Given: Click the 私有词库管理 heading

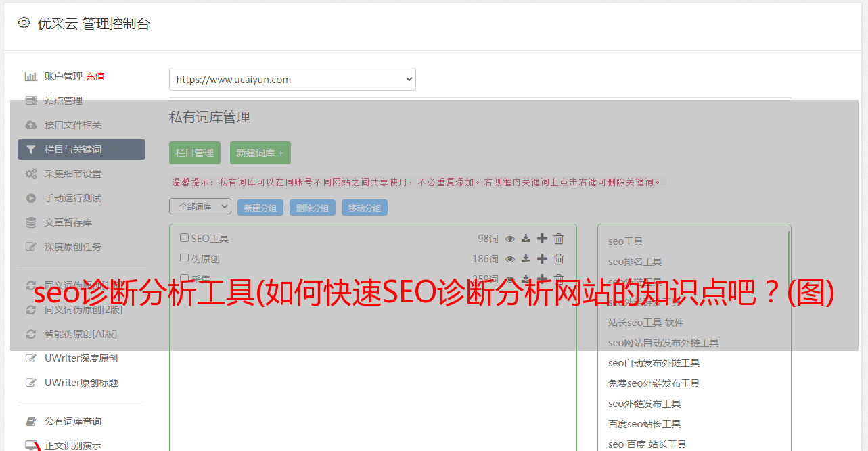Looking at the screenshot, I should [210, 117].
